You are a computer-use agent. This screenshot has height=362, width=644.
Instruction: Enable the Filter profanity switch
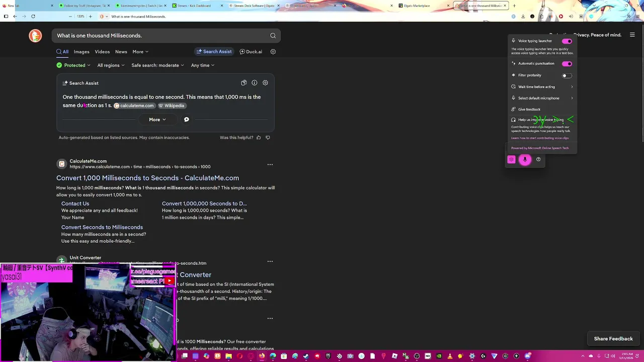pos(567,75)
